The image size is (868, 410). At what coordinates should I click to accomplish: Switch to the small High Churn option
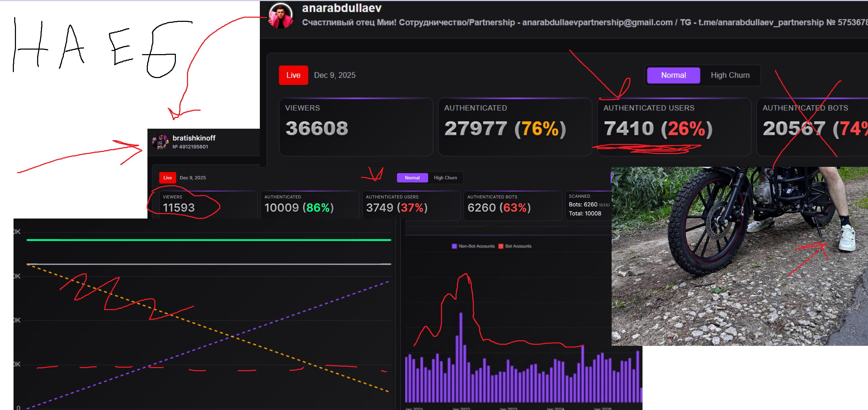pos(445,178)
